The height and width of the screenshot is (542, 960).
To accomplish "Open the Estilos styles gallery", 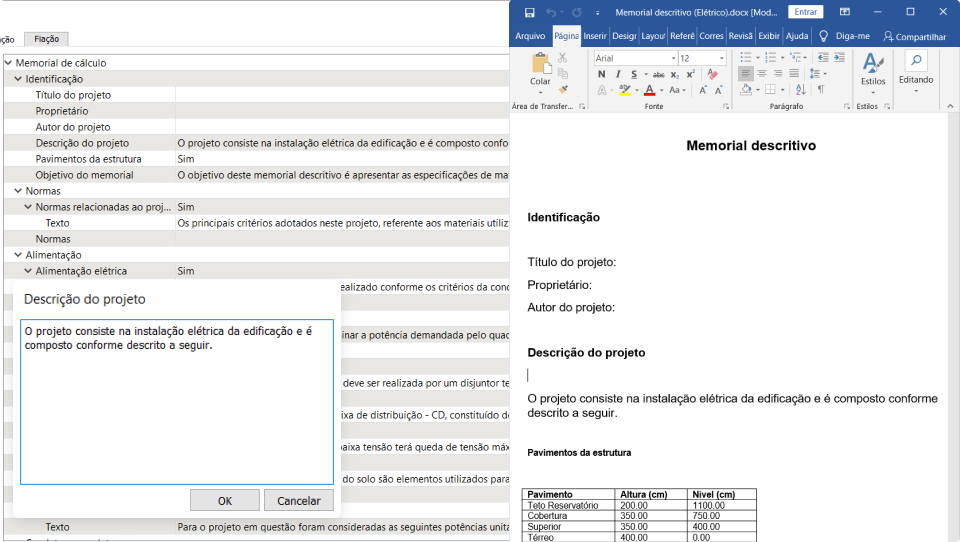I will pos(873,72).
